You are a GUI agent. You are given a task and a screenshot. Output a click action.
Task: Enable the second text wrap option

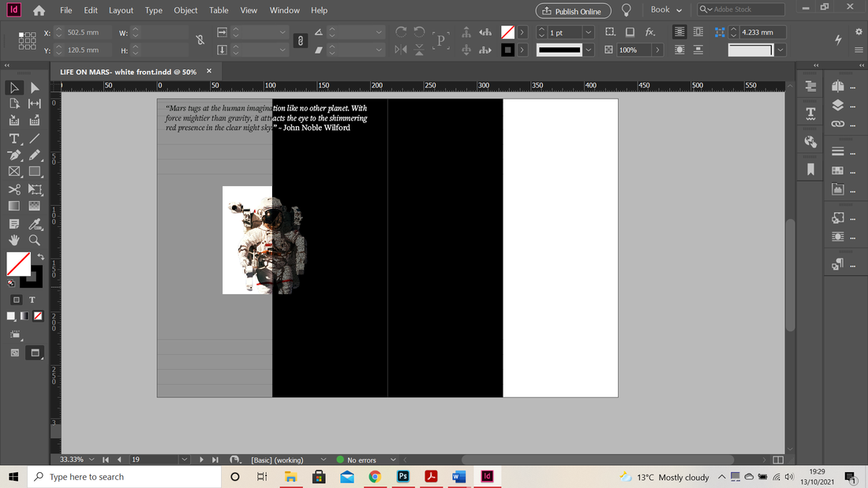(698, 32)
